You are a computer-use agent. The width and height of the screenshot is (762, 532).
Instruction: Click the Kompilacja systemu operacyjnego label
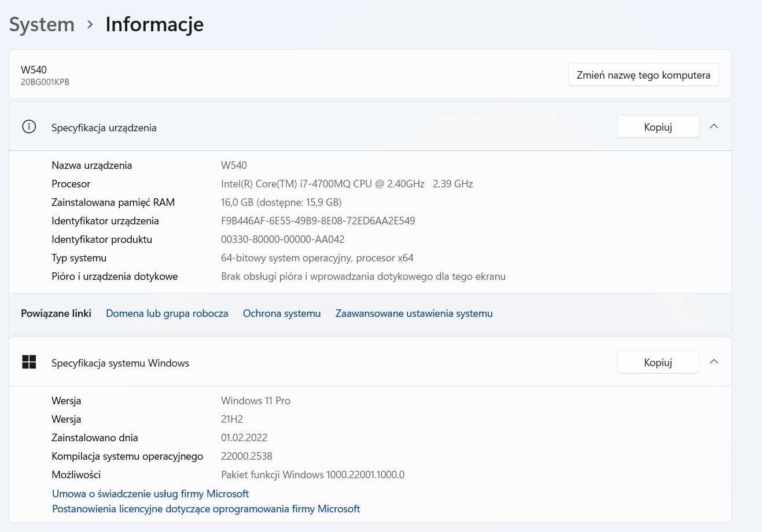pos(127,456)
